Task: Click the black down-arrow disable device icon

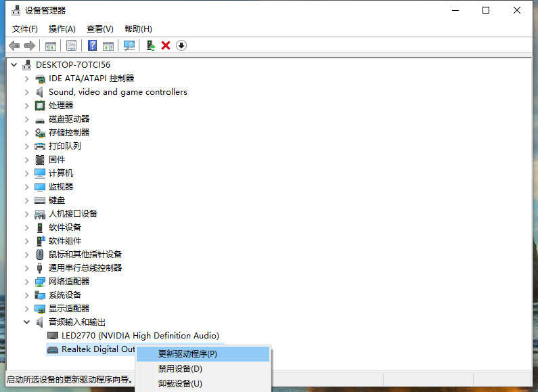Action: 181,45
